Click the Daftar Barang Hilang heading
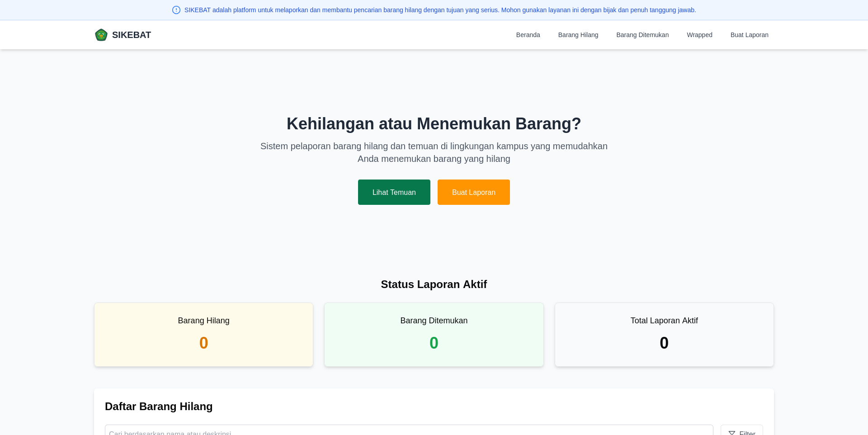This screenshot has width=868, height=435. 159,407
